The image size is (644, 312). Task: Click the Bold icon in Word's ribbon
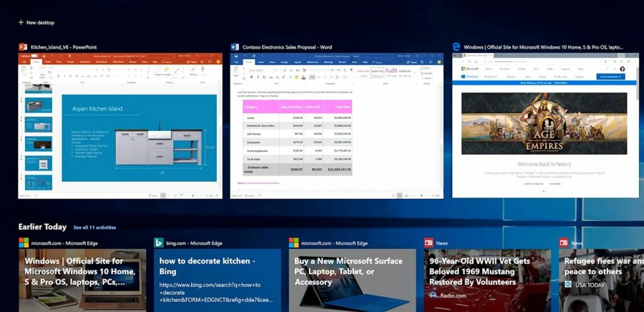point(252,77)
